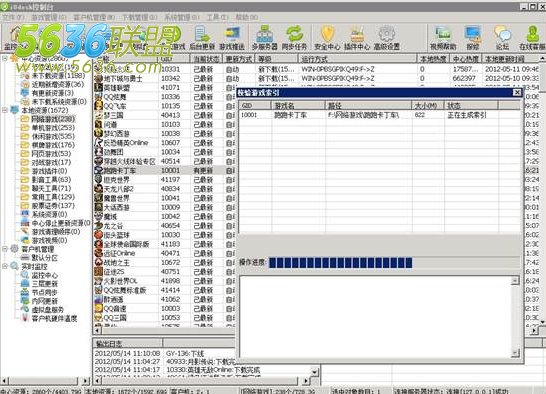Collapse the 实时监控 tree node
Image resolution: width=546 pixels, height=394 pixels.
[x=5, y=266]
